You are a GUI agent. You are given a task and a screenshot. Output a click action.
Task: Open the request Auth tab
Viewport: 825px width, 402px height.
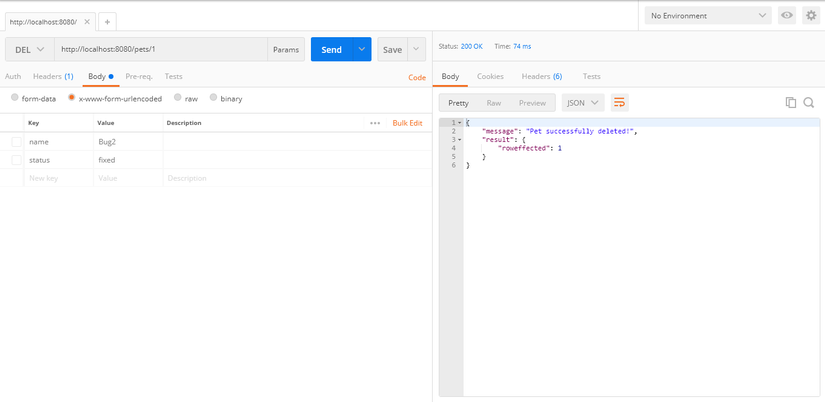[x=13, y=77]
